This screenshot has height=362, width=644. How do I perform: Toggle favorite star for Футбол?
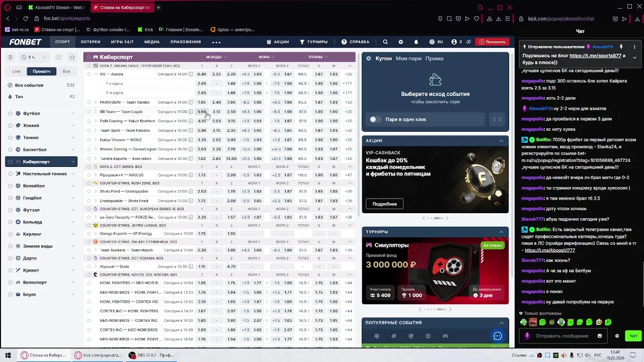click(10, 114)
